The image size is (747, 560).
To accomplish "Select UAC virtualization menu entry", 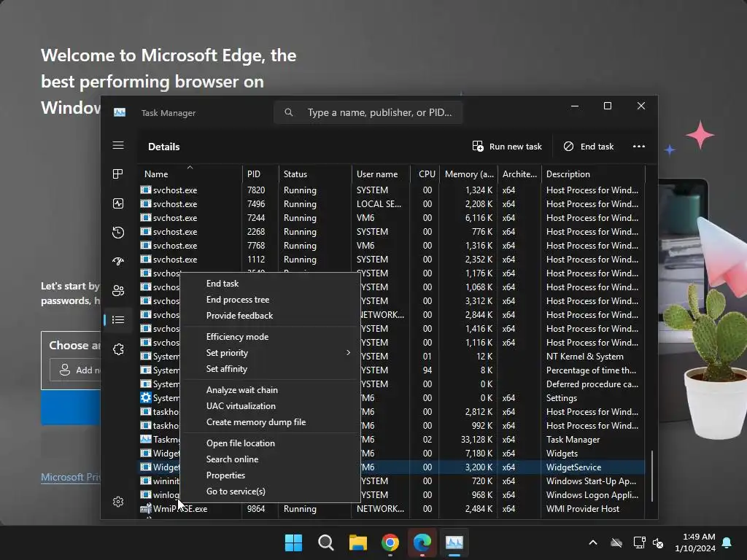I will pyautogui.click(x=271, y=406).
